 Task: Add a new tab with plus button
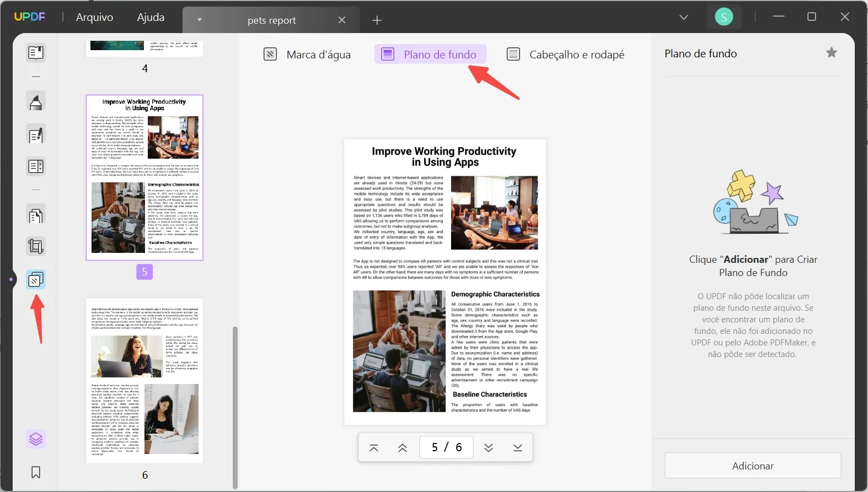tap(377, 20)
